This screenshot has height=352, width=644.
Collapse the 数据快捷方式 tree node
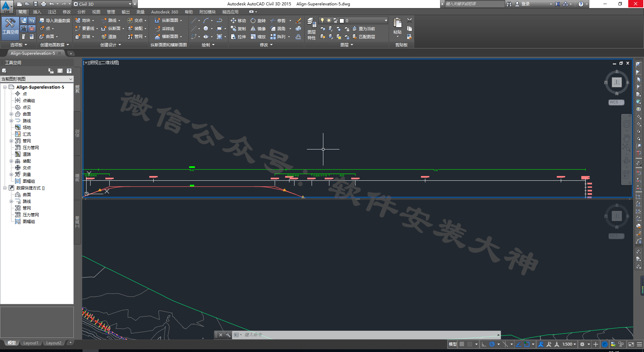tap(5, 188)
